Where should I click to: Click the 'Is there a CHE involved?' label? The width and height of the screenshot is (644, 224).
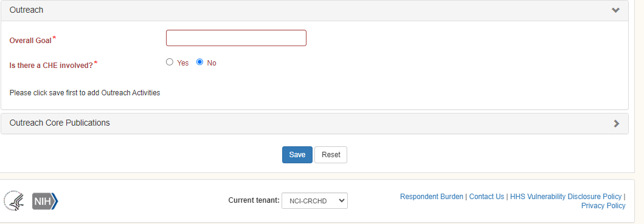[x=51, y=65]
